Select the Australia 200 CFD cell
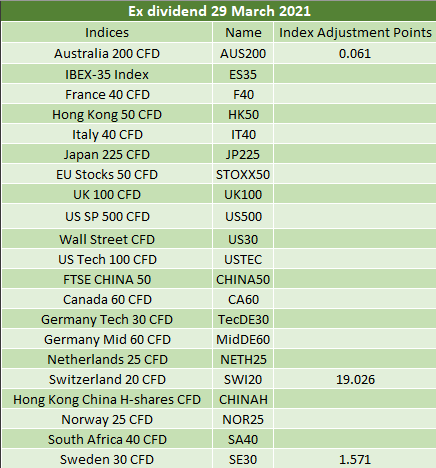 pos(107,53)
